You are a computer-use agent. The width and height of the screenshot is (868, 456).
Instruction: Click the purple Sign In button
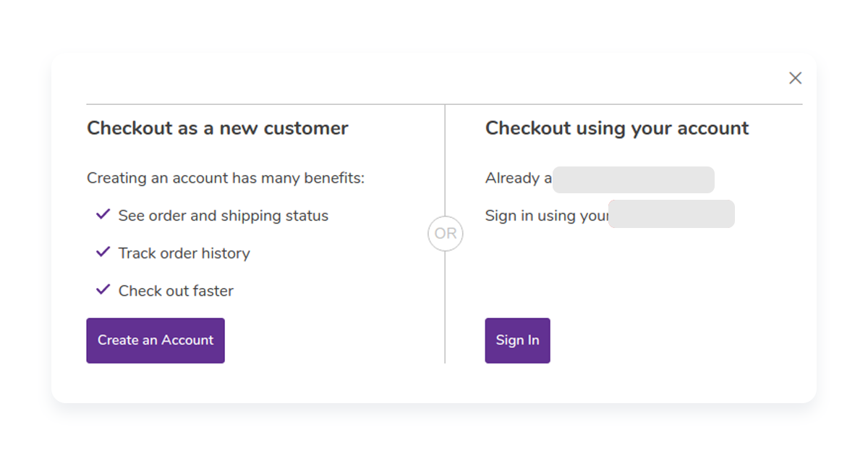(517, 340)
